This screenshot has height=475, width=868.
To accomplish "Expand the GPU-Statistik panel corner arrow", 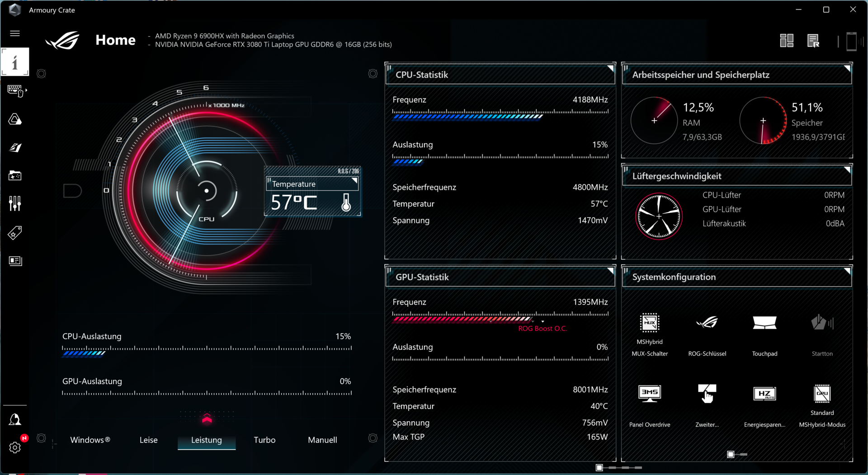I will [610, 271].
